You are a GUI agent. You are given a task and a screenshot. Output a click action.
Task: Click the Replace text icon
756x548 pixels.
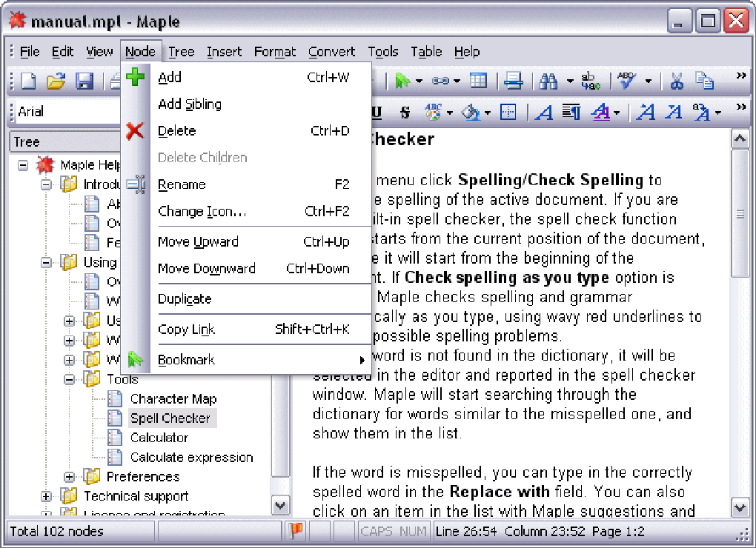591,81
